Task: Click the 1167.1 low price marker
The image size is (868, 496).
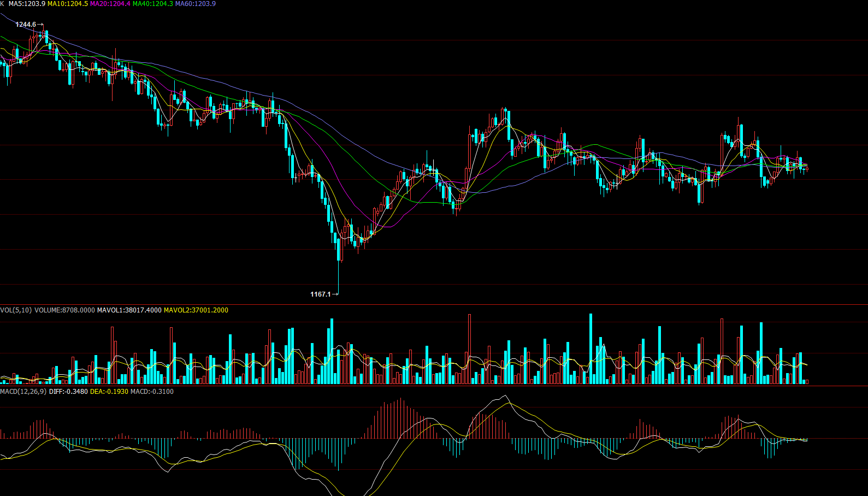Action: coord(321,294)
